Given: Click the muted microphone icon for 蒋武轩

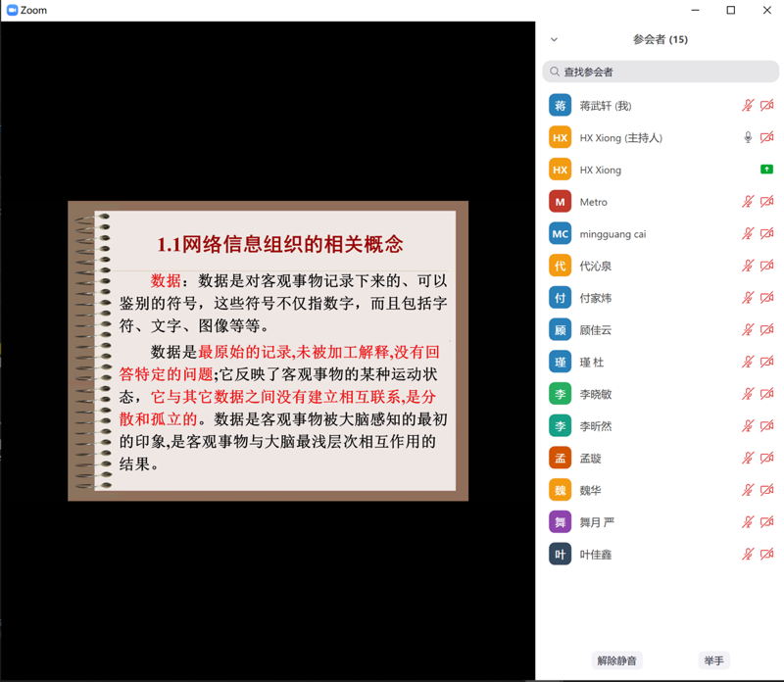Looking at the screenshot, I should [748, 106].
